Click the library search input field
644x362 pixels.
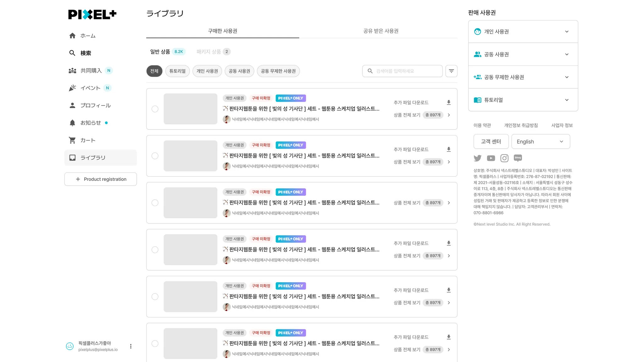406,71
